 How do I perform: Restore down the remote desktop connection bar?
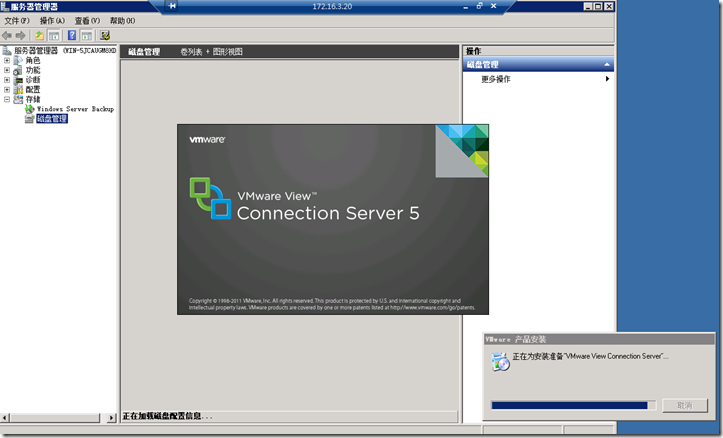click(480, 6)
